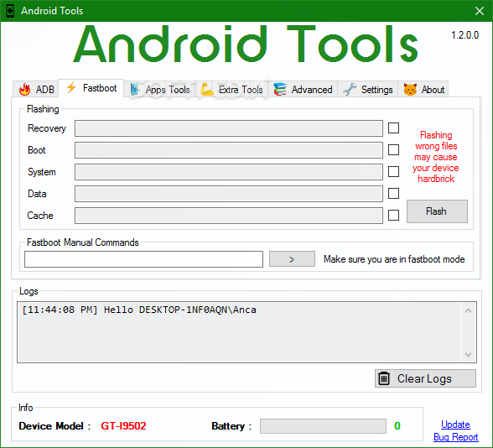
Task: Open the About tab
Action: point(423,89)
